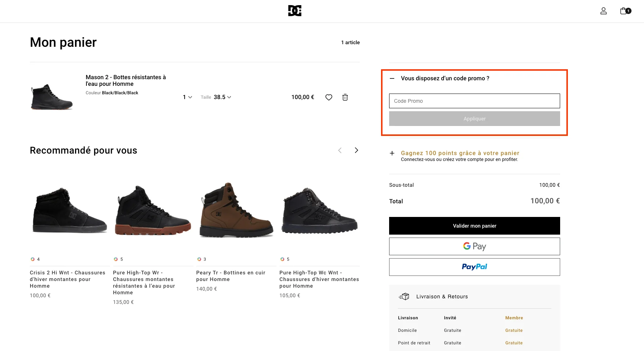Click the next arrow in recommendations carousel
Screen dimensions: 644x351
(x=356, y=150)
